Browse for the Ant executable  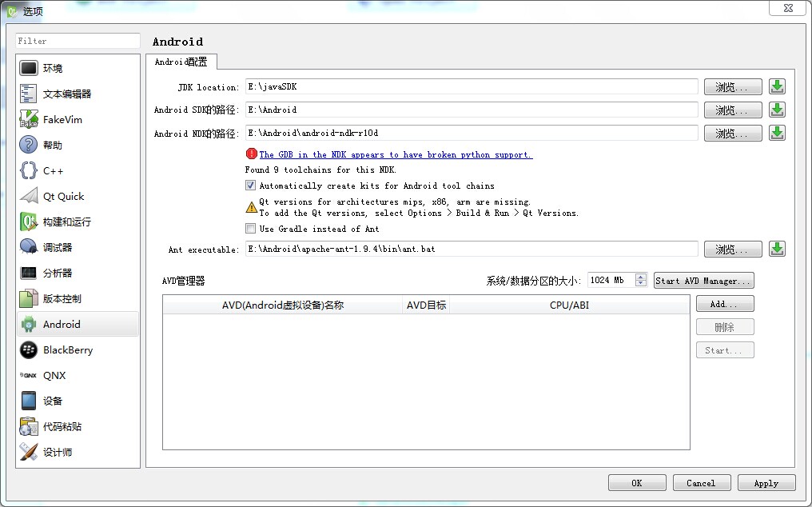[x=733, y=250]
